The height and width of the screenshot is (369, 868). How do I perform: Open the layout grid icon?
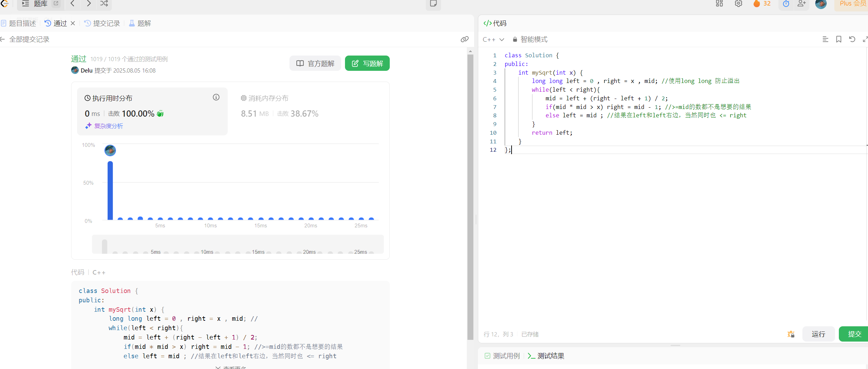719,3
